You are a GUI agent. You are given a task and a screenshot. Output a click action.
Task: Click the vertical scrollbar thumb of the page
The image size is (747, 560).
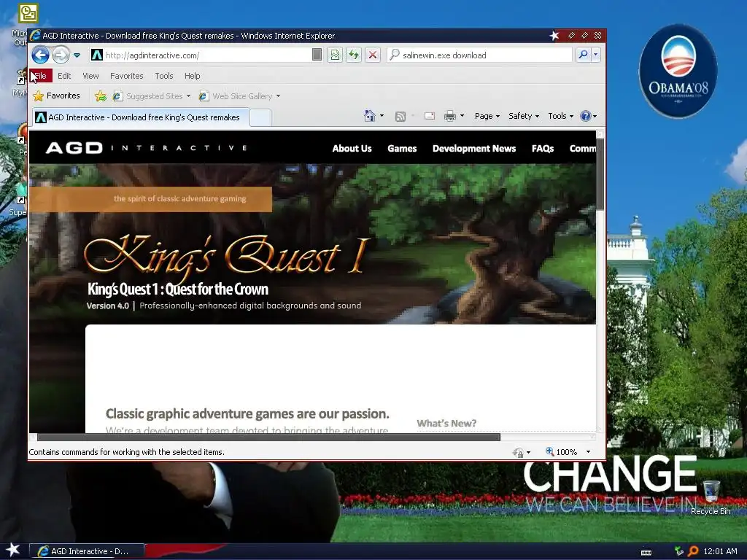point(600,174)
